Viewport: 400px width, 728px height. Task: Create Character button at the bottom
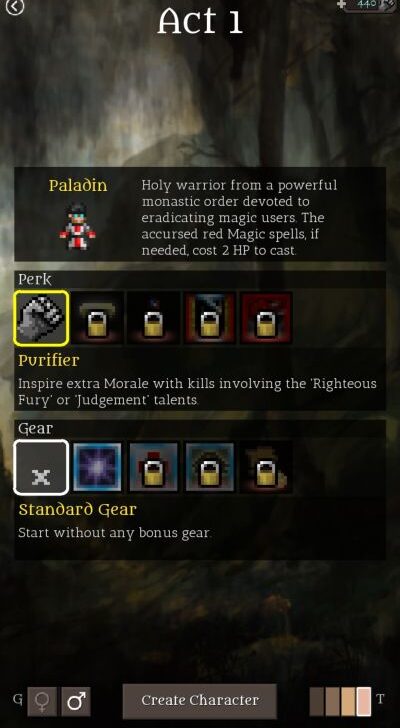click(x=200, y=701)
